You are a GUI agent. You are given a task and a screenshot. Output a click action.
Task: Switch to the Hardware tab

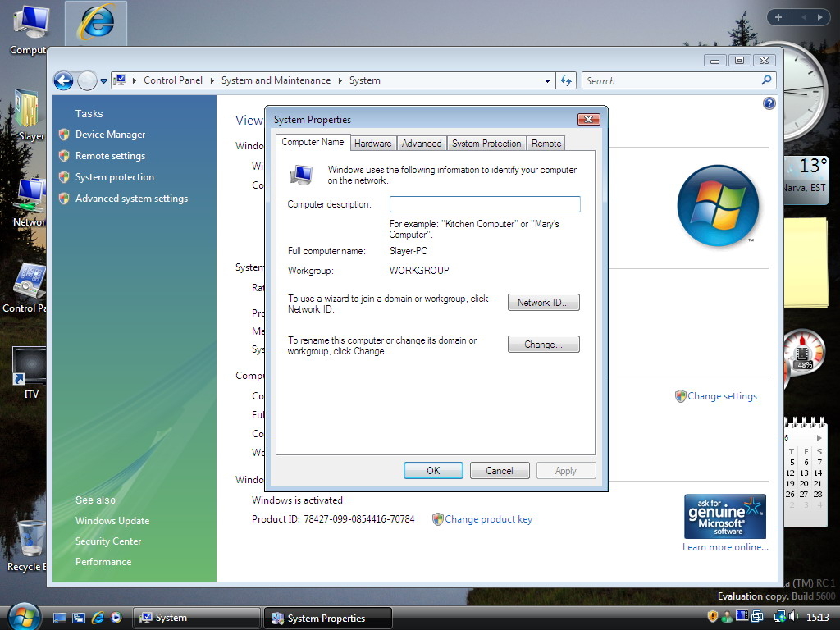click(x=373, y=144)
